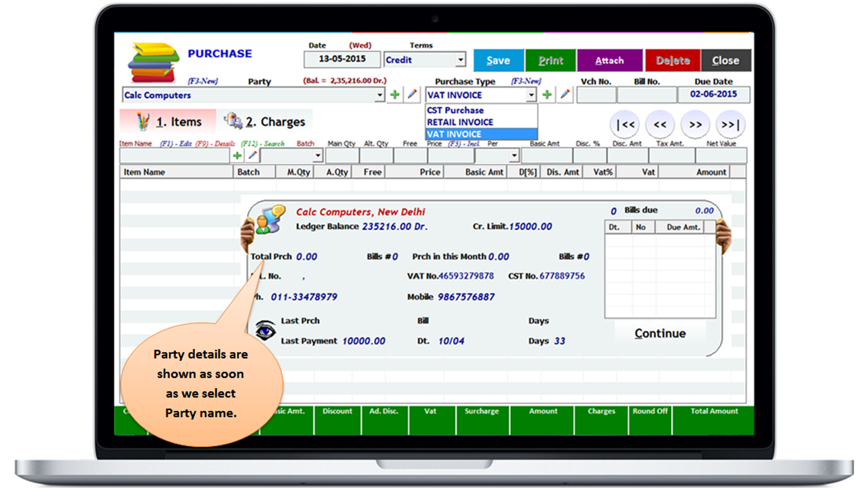Expand the Party name dropdown
Image resolution: width=868 pixels, height=488 pixels.
point(379,95)
